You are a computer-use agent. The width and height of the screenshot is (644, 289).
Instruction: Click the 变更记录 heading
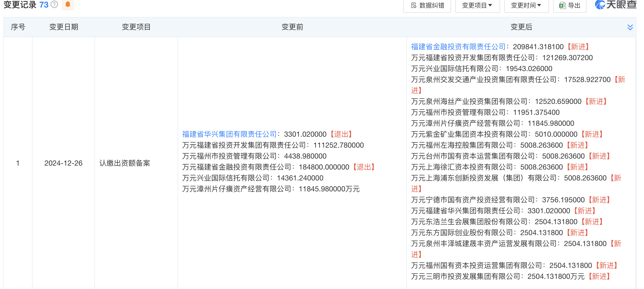pos(20,5)
